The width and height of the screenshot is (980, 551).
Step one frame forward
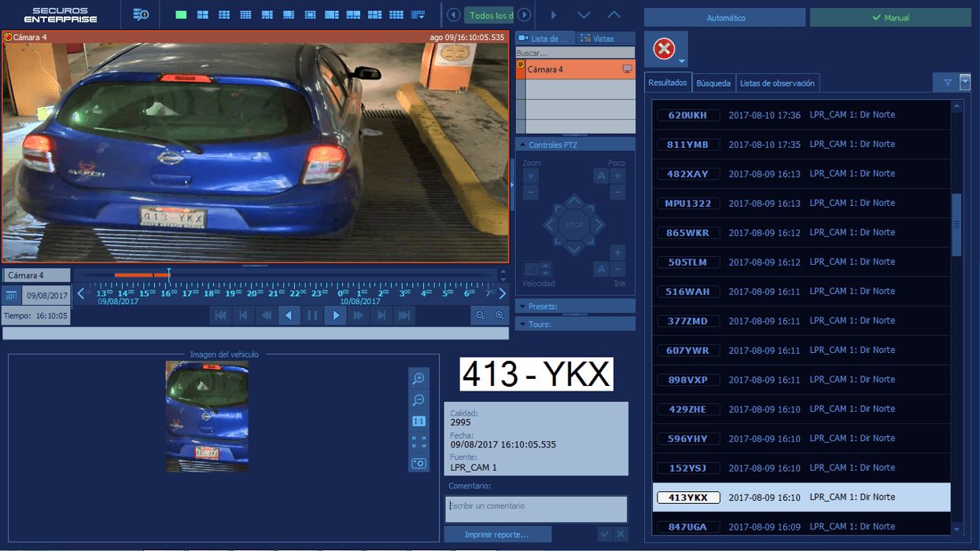pyautogui.click(x=381, y=315)
